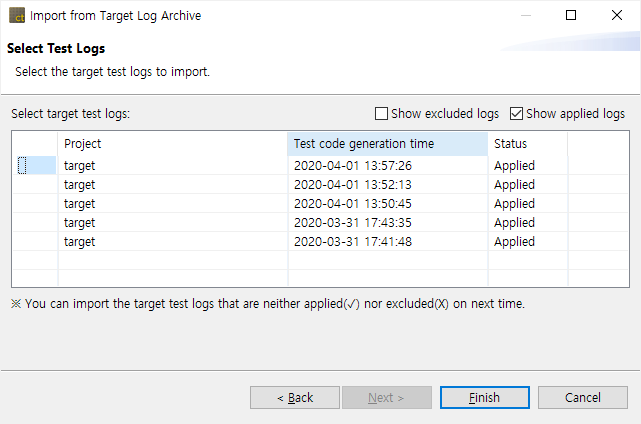Close the Import from Target Log Archive dialog
The width and height of the screenshot is (641, 424).
click(x=617, y=16)
